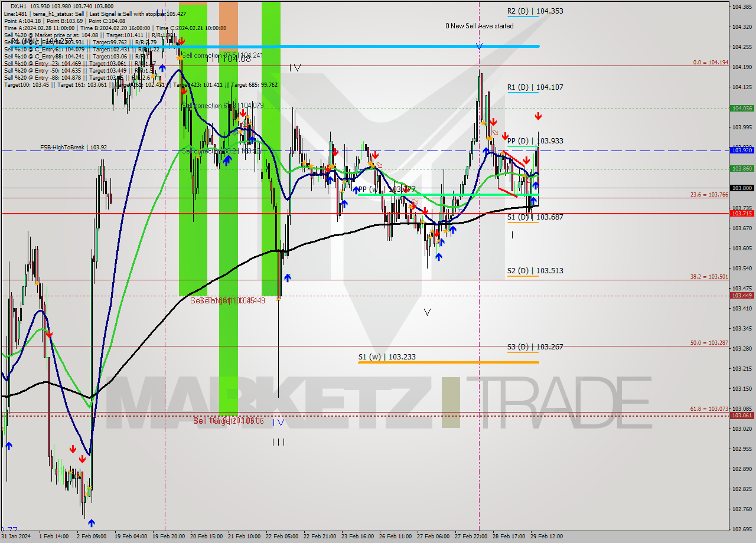The image size is (756, 543).
Task: Click the blue buy arrow under the 22 Feb spike low
Action: [x=288, y=277]
